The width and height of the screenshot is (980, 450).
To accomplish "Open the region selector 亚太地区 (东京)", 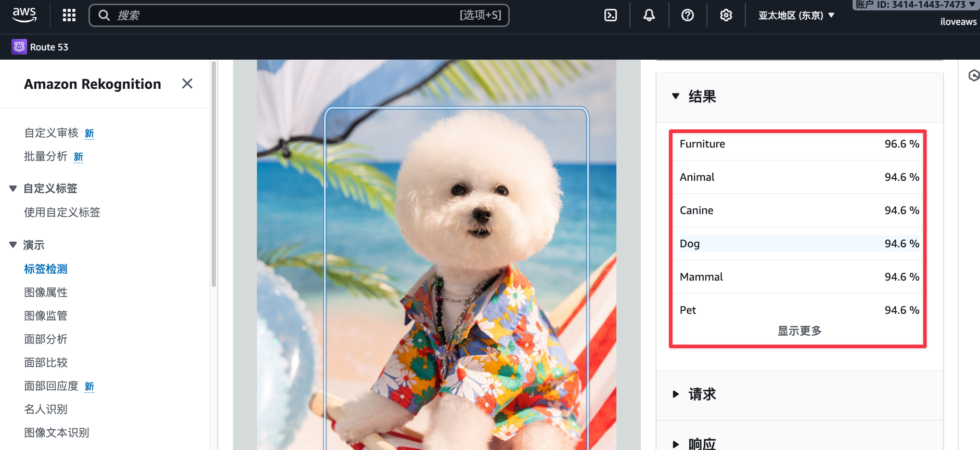I will coord(796,15).
